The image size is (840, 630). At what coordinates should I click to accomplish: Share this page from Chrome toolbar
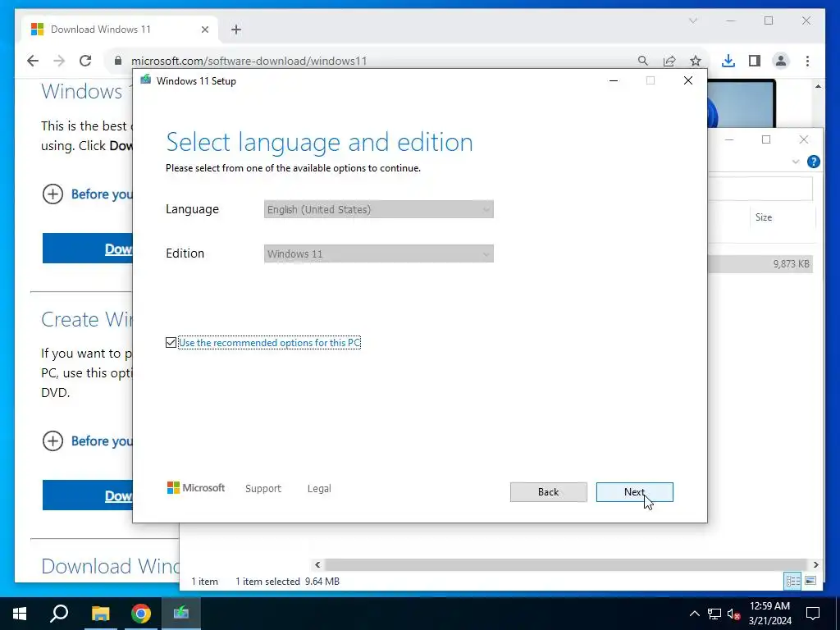click(669, 61)
